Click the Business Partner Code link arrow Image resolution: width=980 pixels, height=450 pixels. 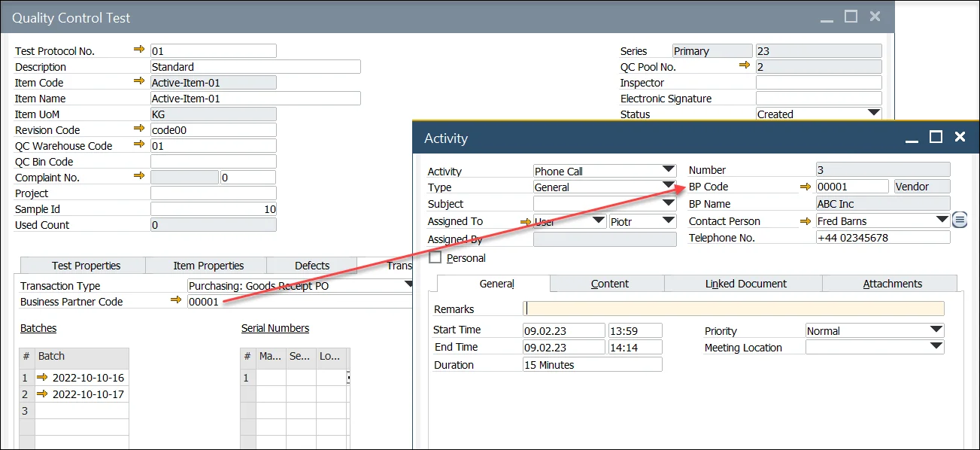(176, 300)
